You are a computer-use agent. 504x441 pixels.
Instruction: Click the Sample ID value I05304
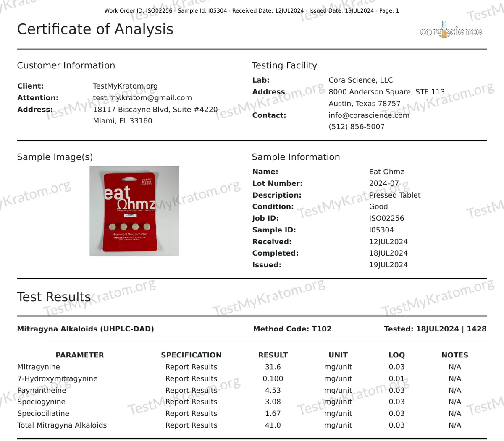pos(381,230)
